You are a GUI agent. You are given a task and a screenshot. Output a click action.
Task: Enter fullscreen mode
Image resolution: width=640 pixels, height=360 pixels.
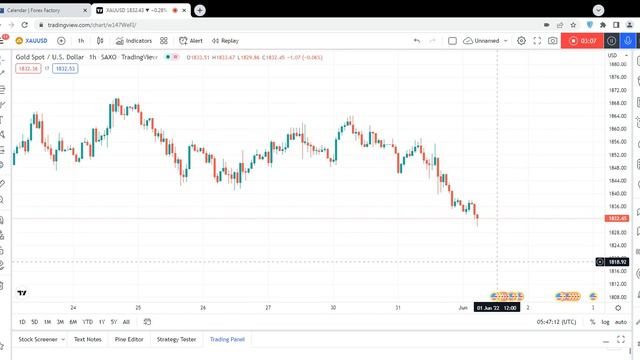click(x=537, y=41)
